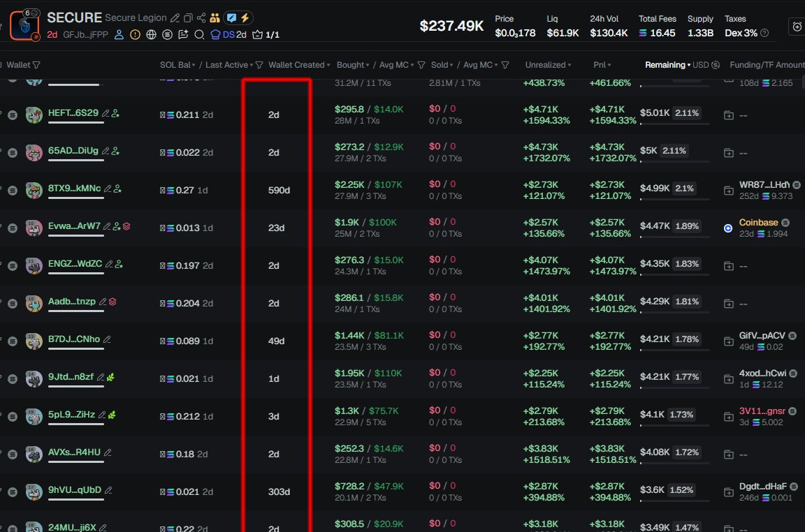Open the DS chef hat badge
805x532 pixels.
pos(229,34)
